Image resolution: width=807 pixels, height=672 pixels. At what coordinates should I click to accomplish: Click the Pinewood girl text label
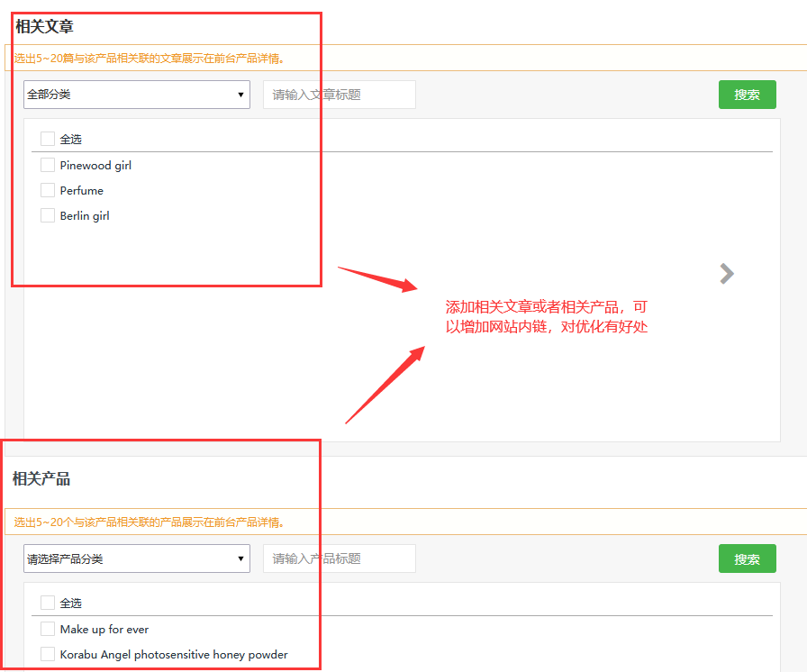(95, 166)
